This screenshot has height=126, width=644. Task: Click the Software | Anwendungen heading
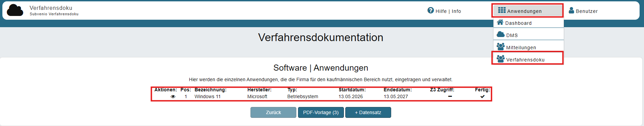pos(320,68)
